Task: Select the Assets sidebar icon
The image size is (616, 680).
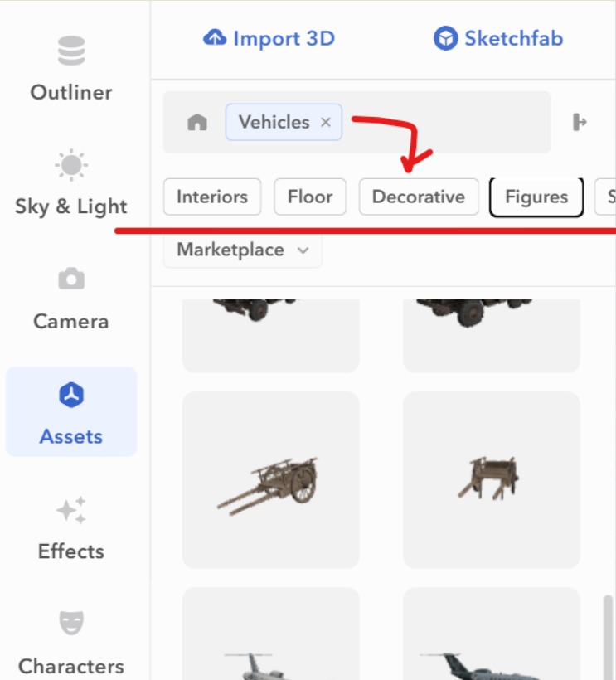Action: tap(71, 411)
